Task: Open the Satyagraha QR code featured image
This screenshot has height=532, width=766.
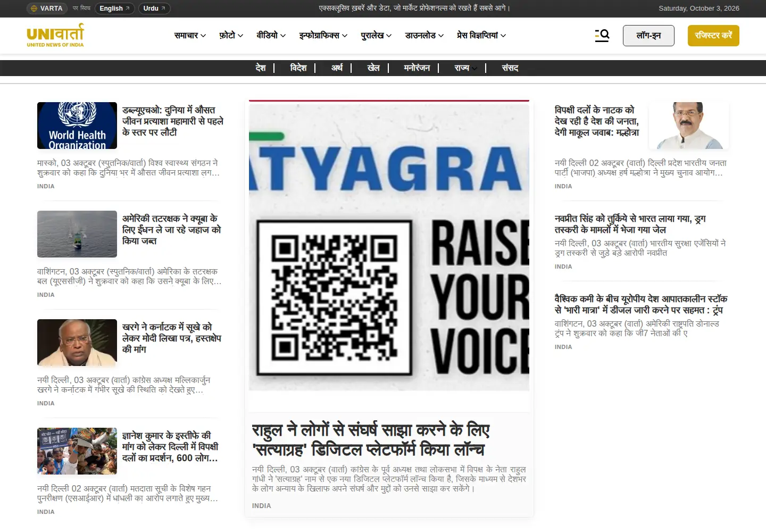Action: click(389, 247)
